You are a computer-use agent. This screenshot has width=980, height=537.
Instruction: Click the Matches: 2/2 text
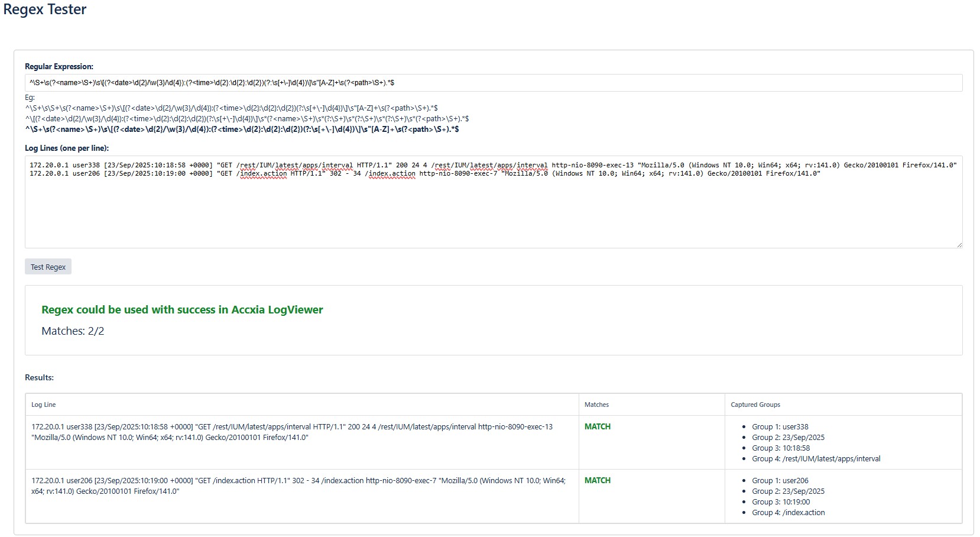[x=72, y=331]
